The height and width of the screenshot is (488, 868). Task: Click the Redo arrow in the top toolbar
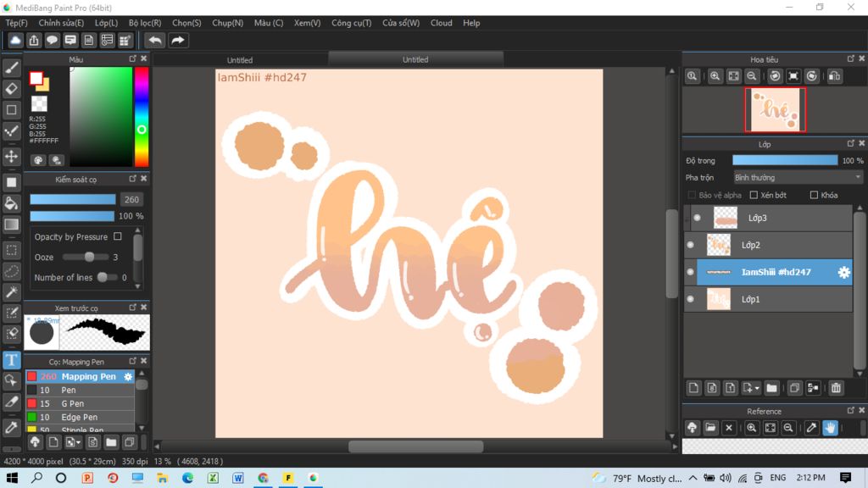pyautogui.click(x=178, y=41)
